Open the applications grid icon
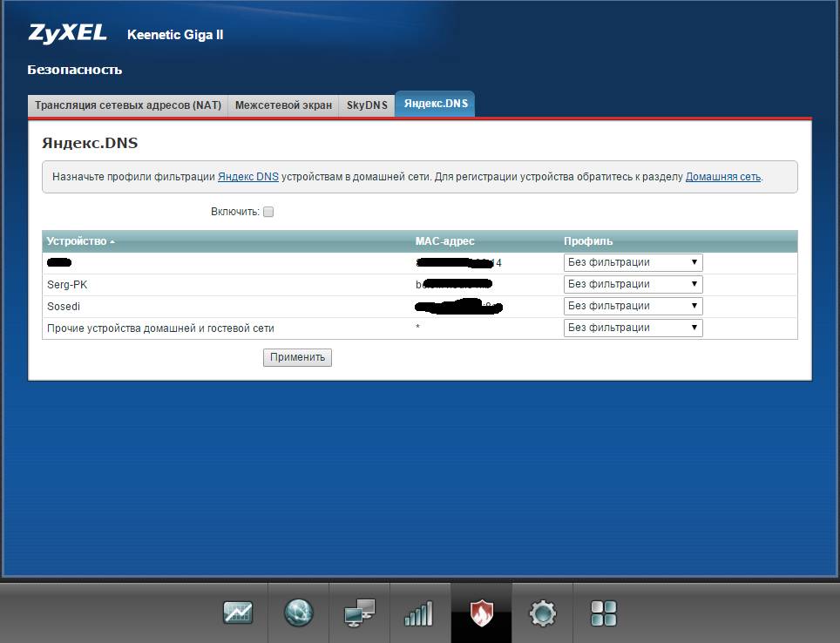 [603, 613]
